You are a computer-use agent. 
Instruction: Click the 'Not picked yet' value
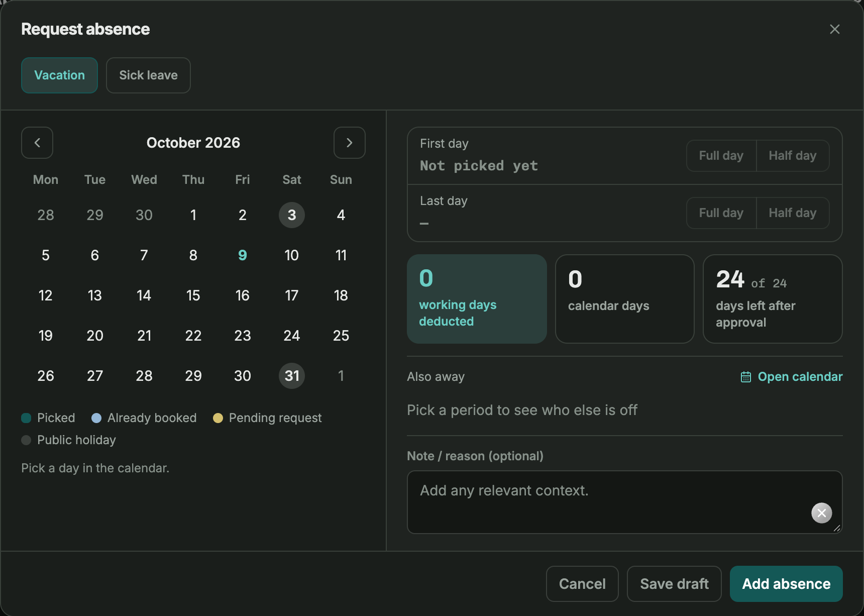click(x=479, y=166)
